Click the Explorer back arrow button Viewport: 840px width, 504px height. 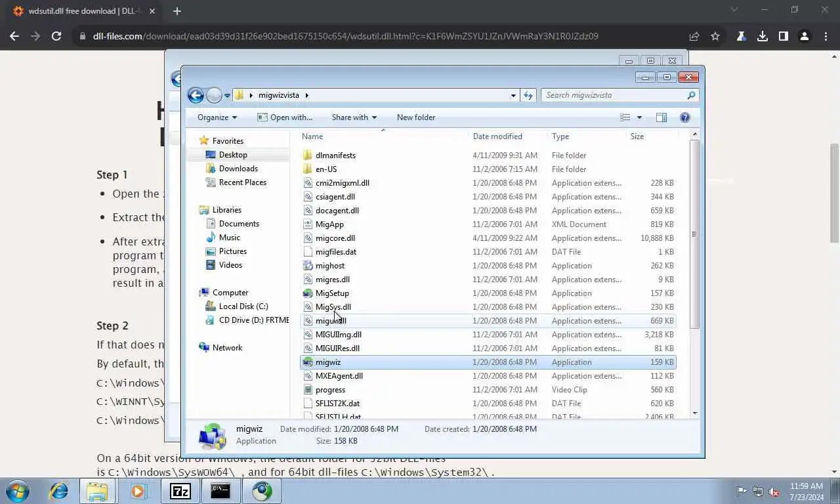(196, 95)
